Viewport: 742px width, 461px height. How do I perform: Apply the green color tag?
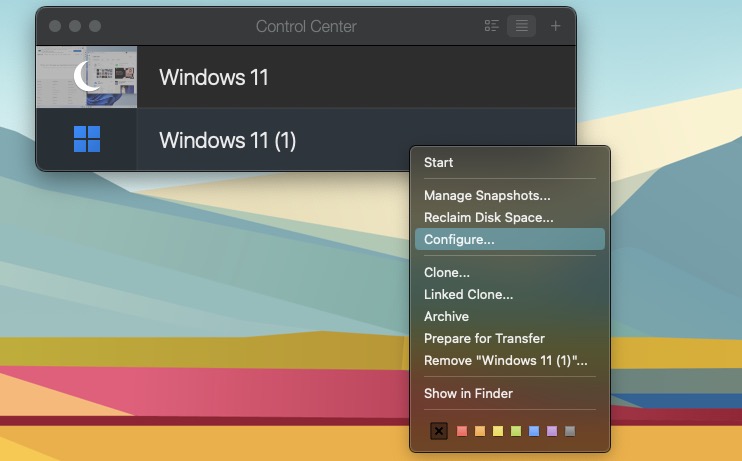coord(516,431)
